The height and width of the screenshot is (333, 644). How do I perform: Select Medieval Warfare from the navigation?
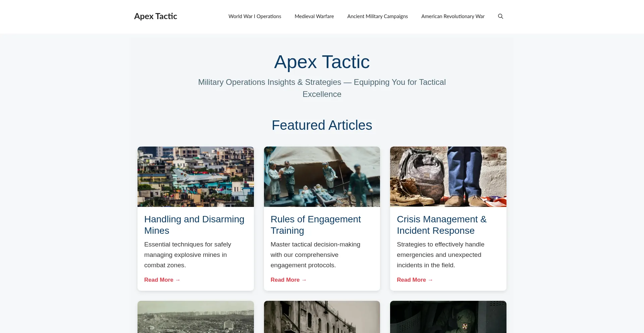tap(314, 16)
